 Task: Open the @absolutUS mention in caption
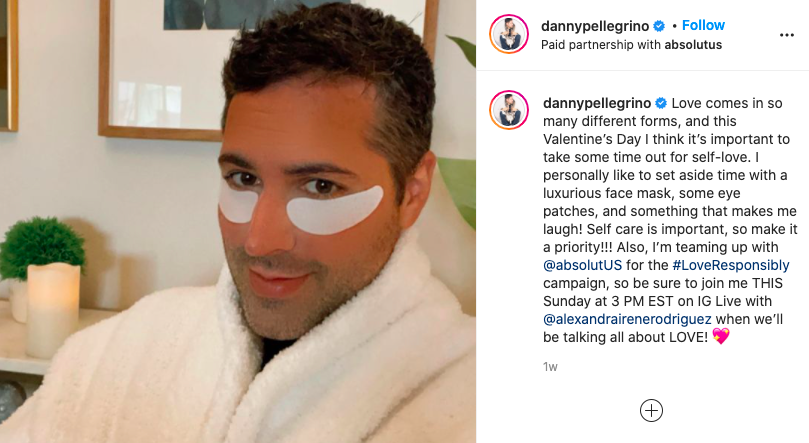(583, 265)
